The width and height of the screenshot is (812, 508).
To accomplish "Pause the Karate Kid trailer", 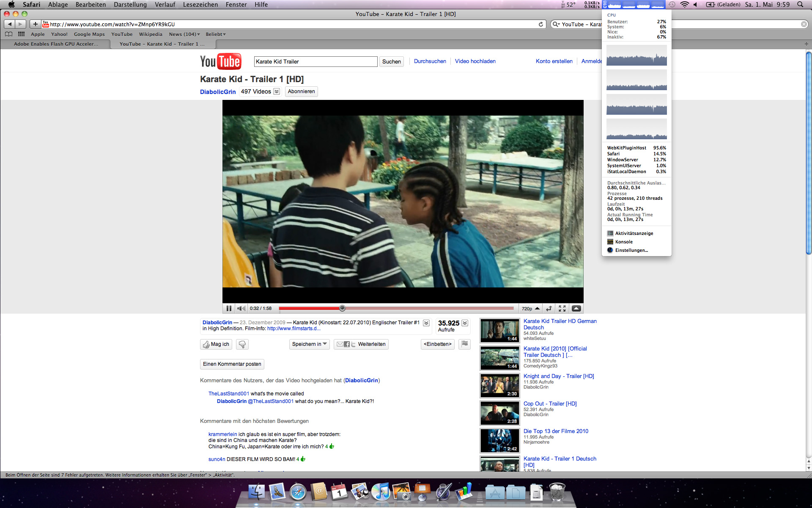I will click(229, 309).
